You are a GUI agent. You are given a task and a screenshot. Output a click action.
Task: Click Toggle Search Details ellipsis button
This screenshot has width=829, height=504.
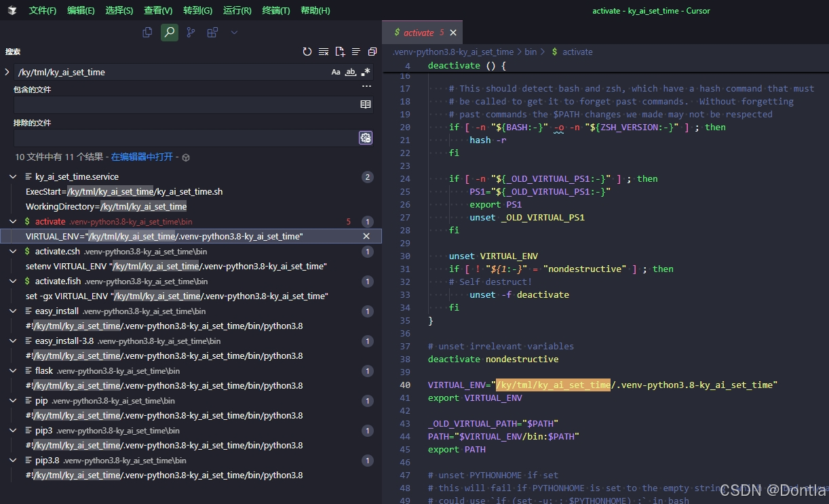pyautogui.click(x=366, y=86)
